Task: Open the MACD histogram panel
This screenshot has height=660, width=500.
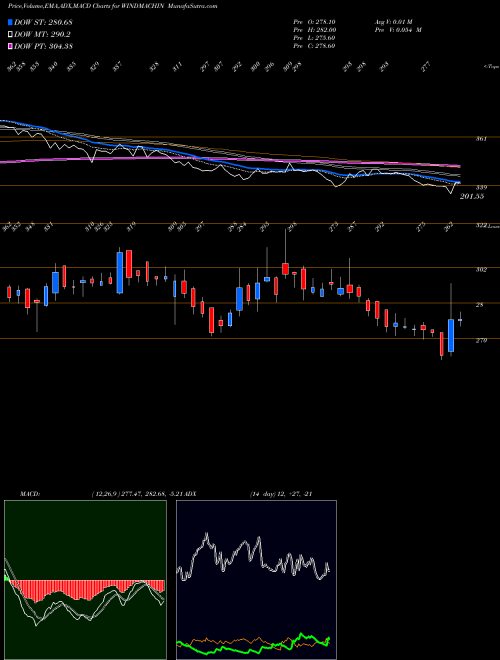Action: pyautogui.click(x=85, y=580)
